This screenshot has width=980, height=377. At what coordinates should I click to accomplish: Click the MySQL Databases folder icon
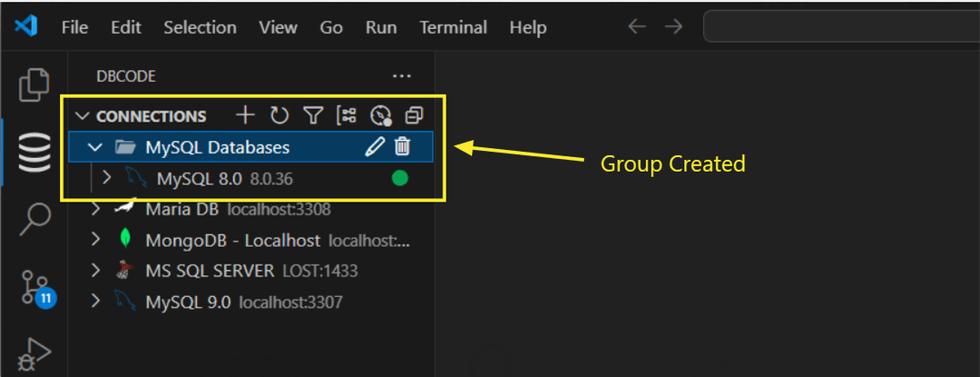125,147
